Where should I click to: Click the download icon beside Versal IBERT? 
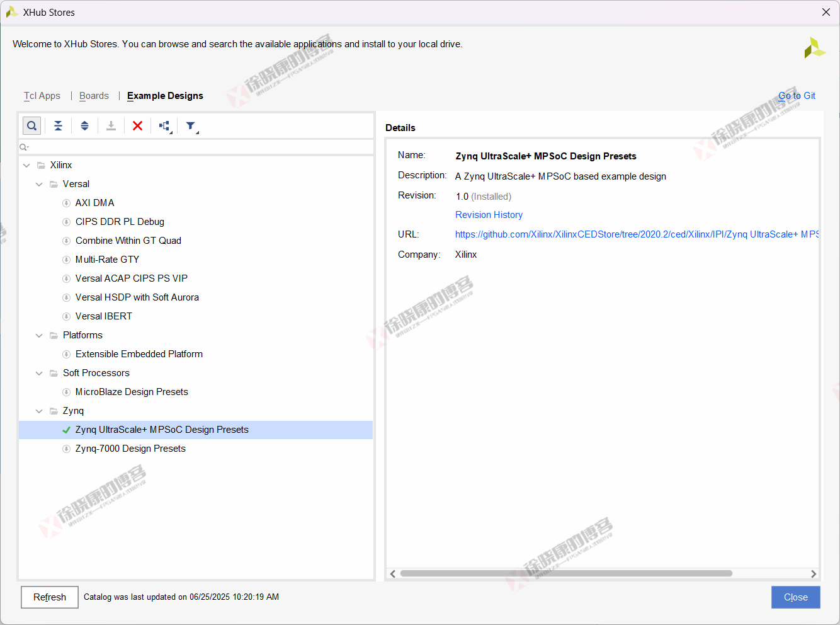click(66, 316)
